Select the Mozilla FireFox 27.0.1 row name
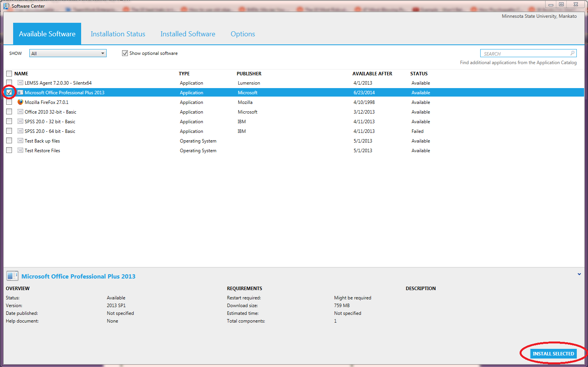 point(47,102)
